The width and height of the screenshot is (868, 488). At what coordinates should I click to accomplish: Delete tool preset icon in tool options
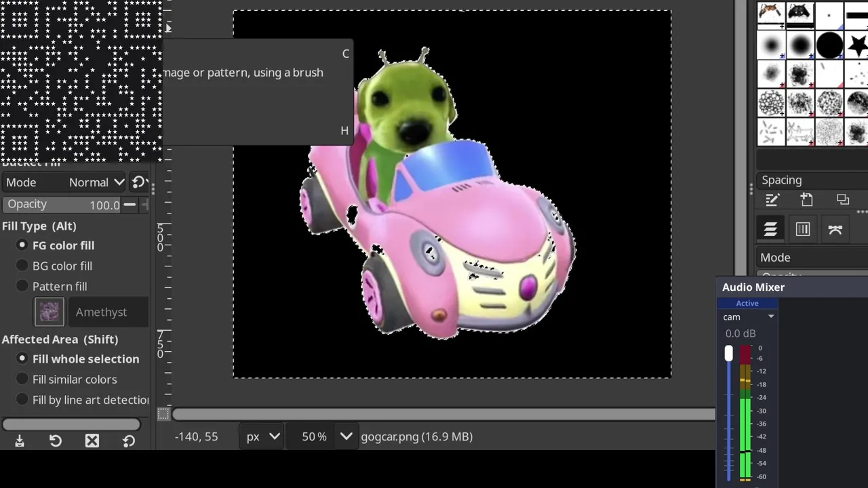92,441
